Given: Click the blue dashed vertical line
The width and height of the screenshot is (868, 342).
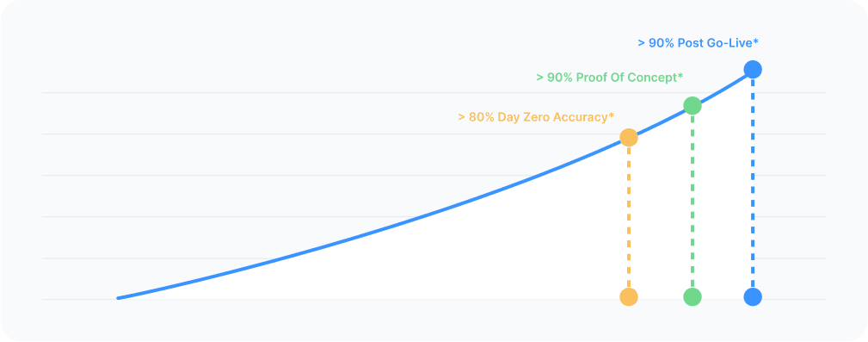Looking at the screenshot, I should (753, 183).
